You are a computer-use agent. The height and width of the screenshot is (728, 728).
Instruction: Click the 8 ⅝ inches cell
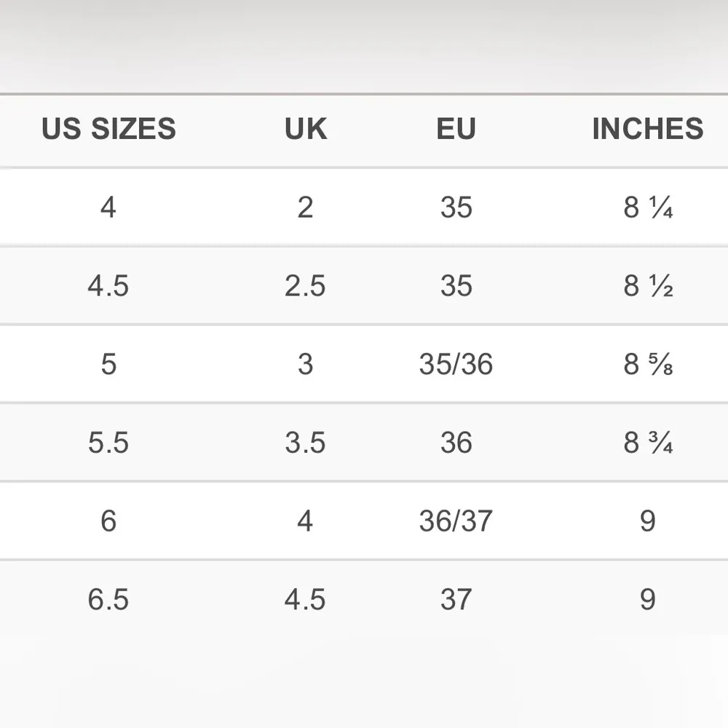click(647, 364)
